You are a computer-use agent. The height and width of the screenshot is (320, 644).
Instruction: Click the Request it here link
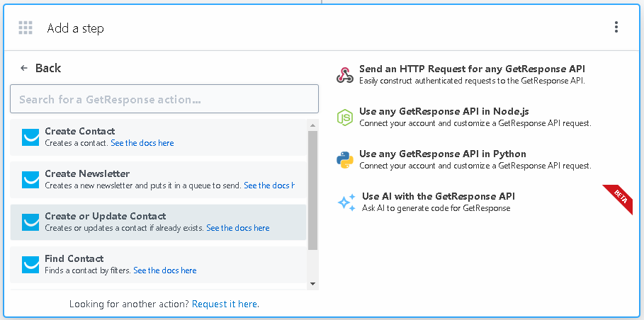(x=225, y=304)
